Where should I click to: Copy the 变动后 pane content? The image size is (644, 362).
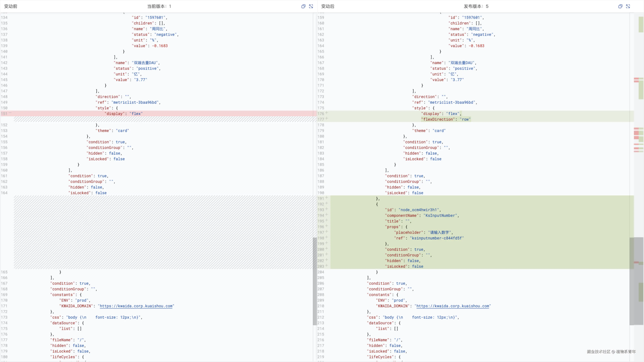pyautogui.click(x=620, y=6)
